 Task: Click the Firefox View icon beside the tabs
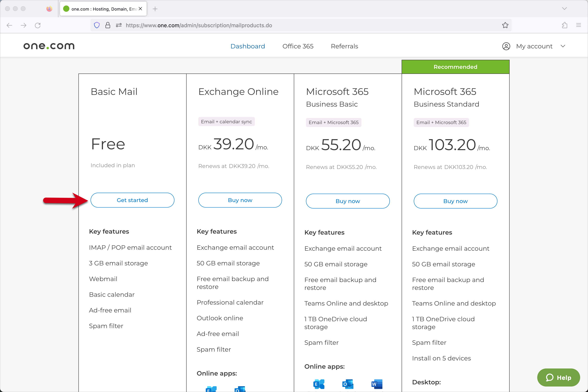click(49, 9)
